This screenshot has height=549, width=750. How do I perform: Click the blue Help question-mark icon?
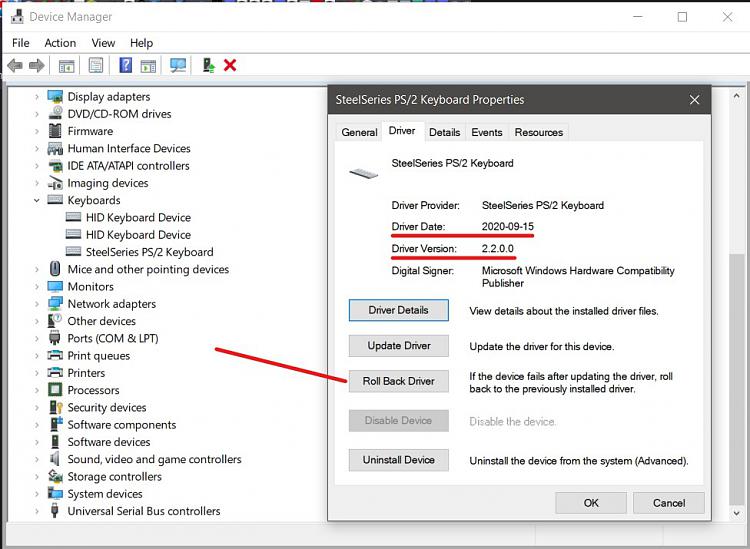point(125,65)
